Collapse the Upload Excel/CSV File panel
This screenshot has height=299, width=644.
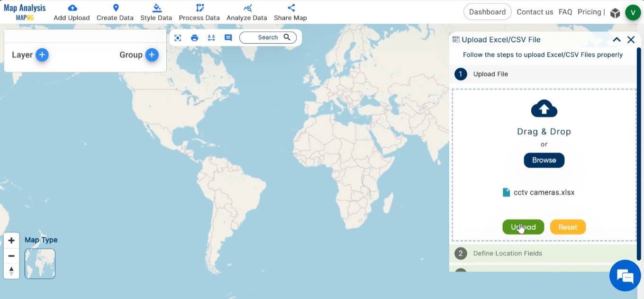point(617,40)
